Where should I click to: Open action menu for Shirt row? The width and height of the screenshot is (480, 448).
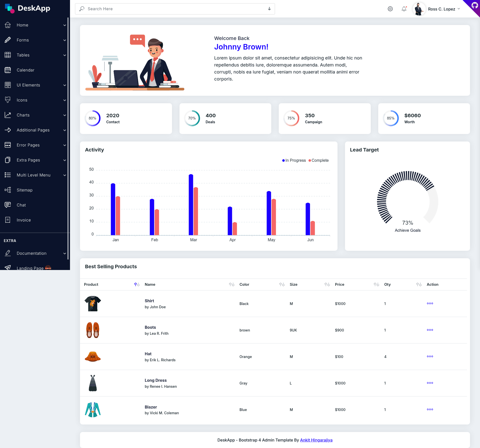pos(430,303)
